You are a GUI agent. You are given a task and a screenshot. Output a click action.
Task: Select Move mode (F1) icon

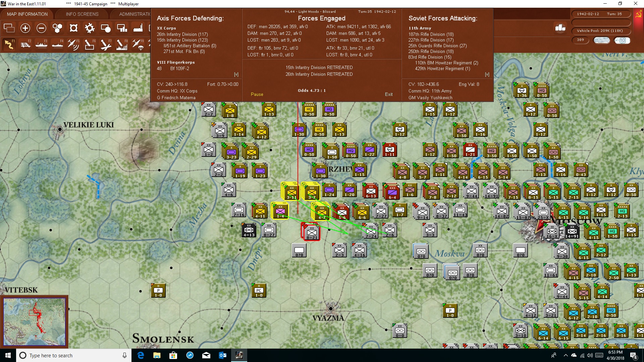click(x=9, y=44)
